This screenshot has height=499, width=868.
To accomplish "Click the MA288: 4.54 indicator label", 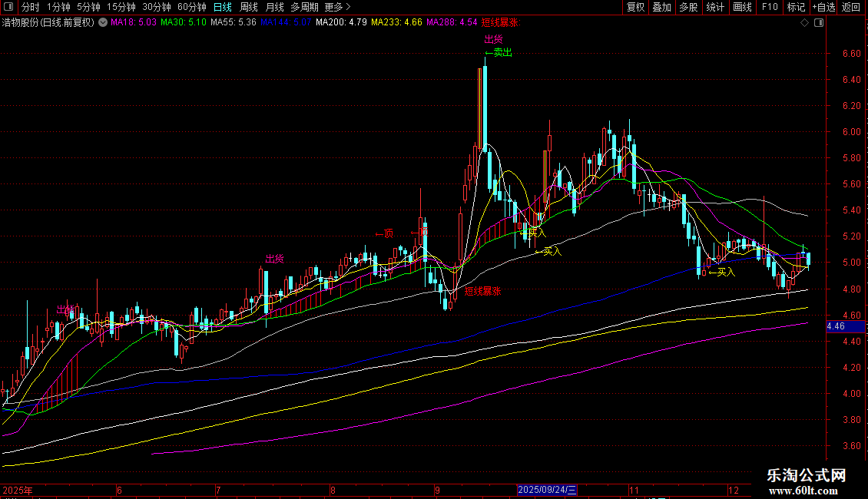I will 452,23.
